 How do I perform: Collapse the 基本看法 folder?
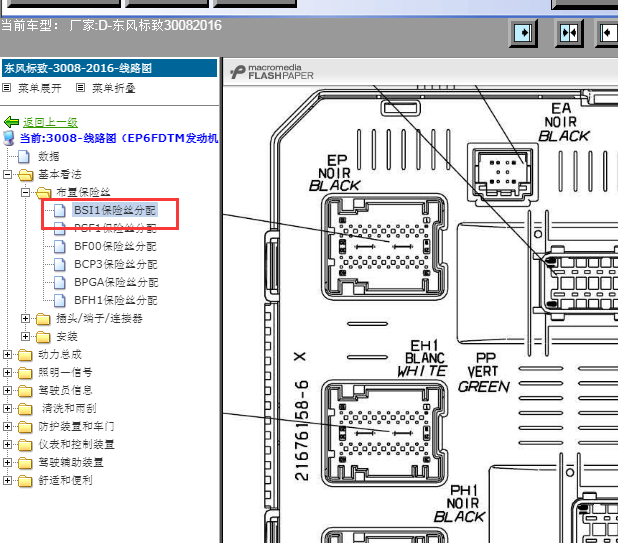(x=7, y=174)
